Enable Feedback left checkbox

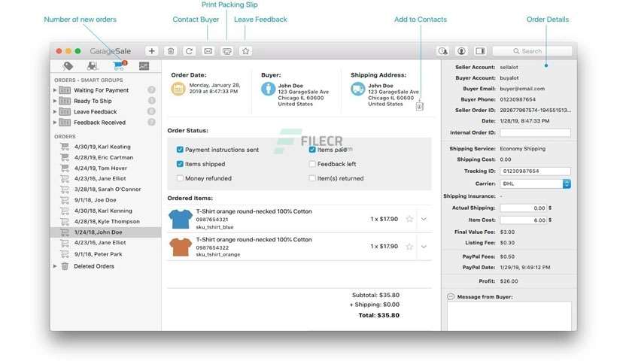(312, 164)
